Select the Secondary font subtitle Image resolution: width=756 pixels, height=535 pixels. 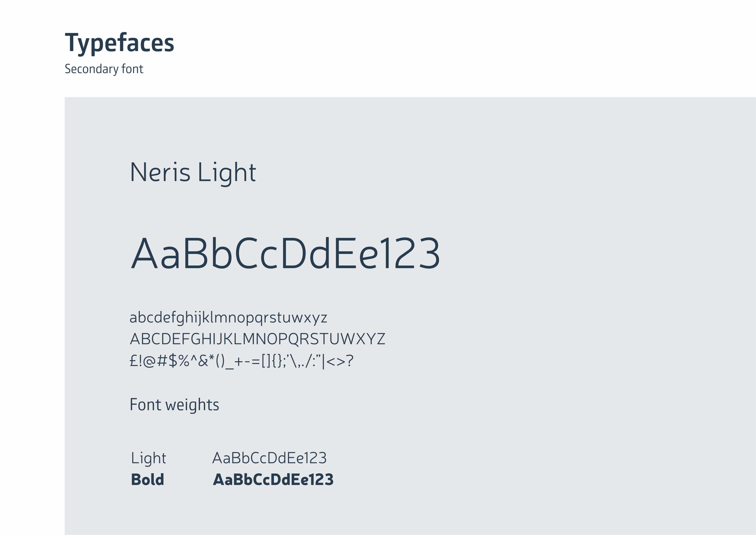(104, 69)
